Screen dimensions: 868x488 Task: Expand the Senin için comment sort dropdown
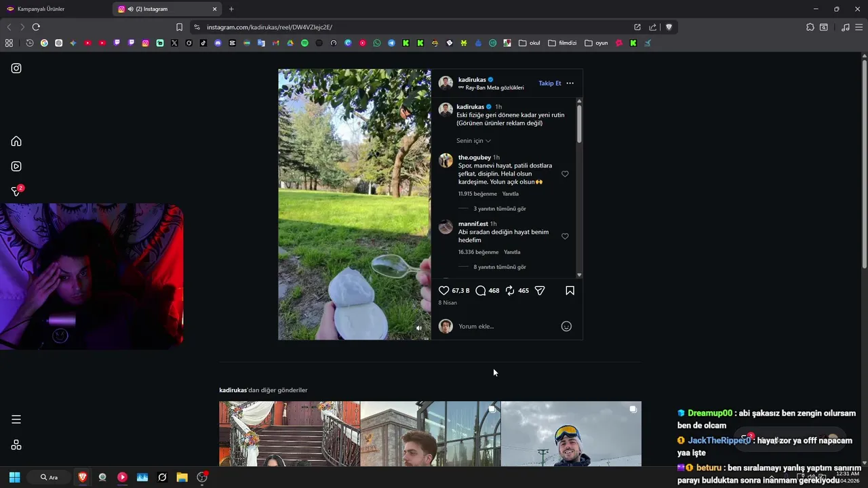coord(473,141)
